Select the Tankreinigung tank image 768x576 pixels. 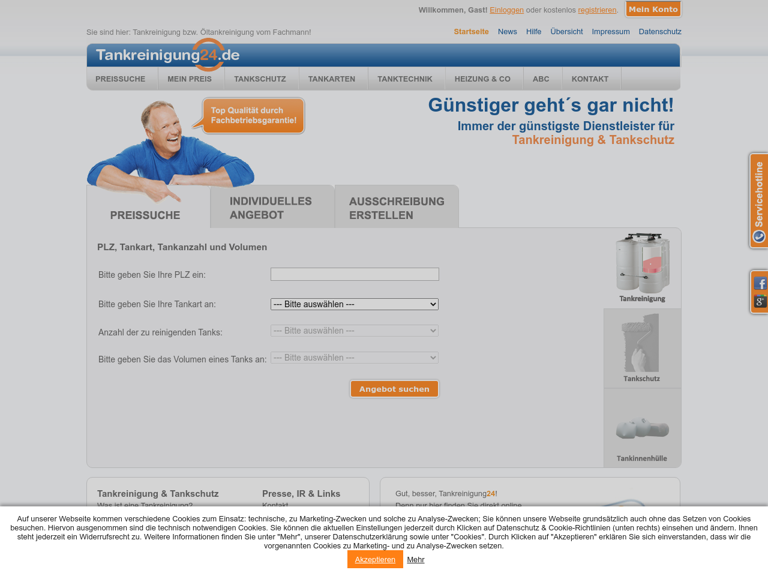click(642, 267)
